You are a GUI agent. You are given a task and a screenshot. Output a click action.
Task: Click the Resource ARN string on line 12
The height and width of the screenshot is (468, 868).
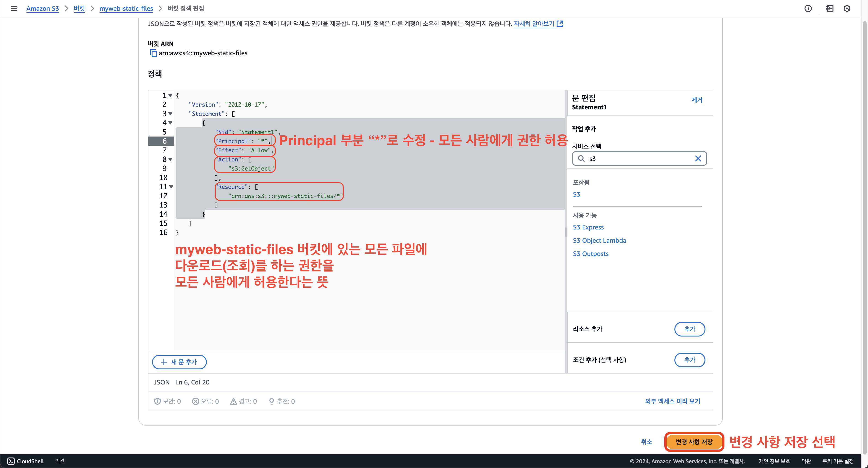click(x=285, y=196)
